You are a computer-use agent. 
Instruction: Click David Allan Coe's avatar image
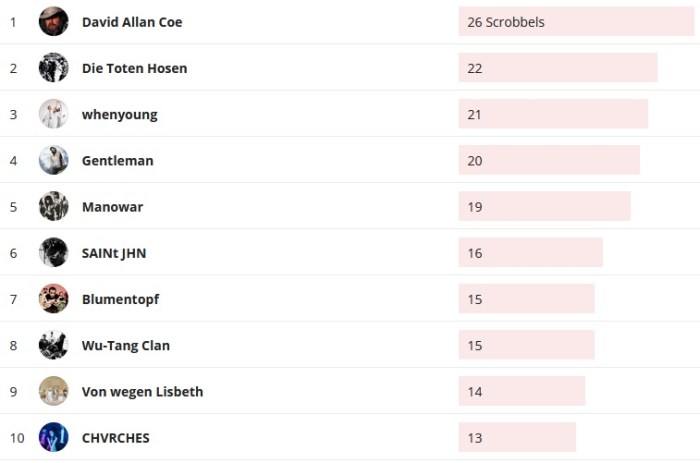coord(54,22)
